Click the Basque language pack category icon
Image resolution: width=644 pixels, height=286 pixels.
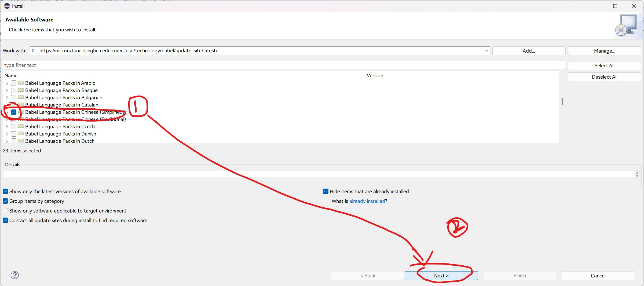[x=21, y=90]
